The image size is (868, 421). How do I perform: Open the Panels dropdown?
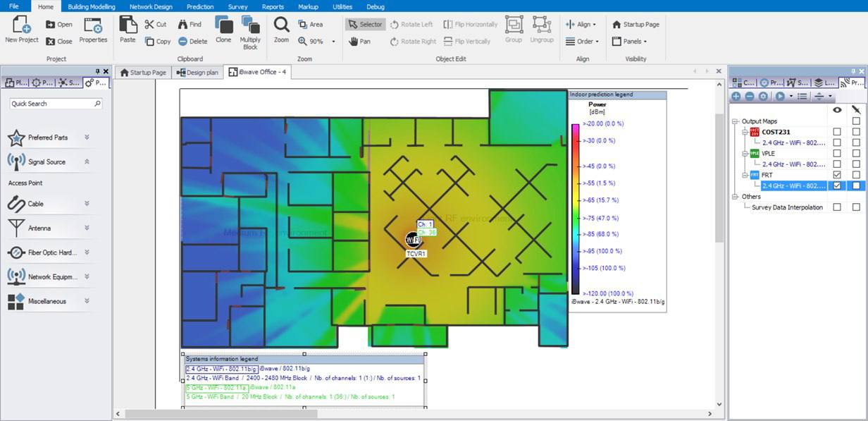[x=629, y=41]
